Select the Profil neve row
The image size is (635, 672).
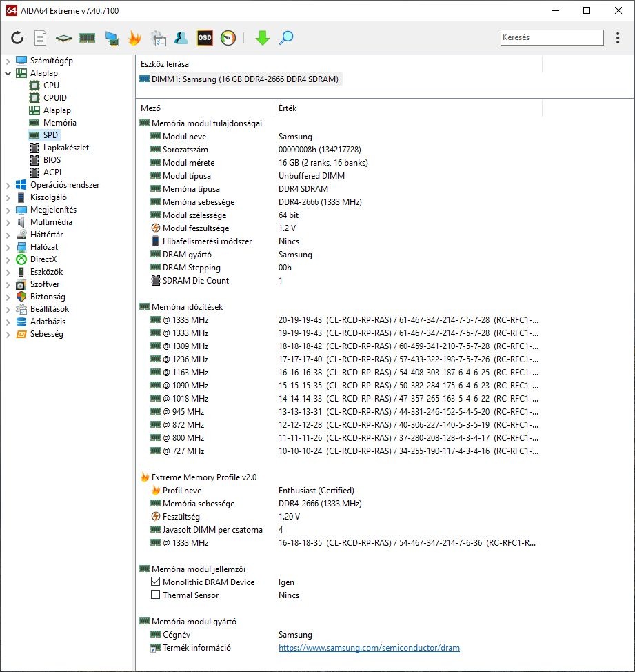(x=341, y=491)
